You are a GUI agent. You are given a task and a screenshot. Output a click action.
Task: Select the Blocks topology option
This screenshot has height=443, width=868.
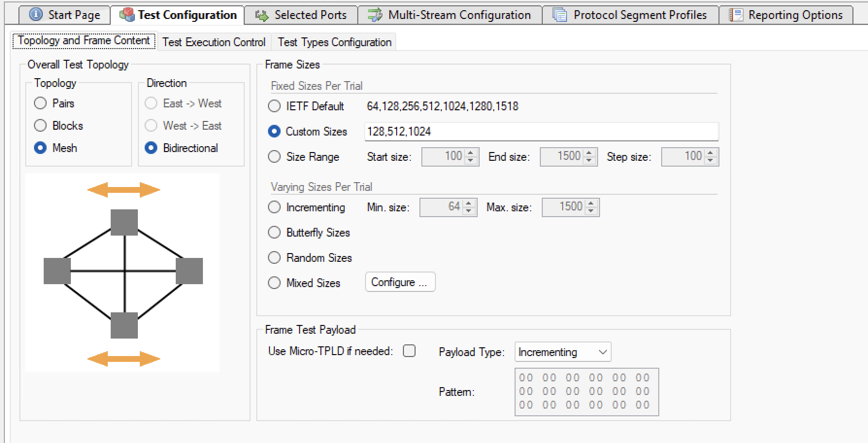click(x=40, y=125)
